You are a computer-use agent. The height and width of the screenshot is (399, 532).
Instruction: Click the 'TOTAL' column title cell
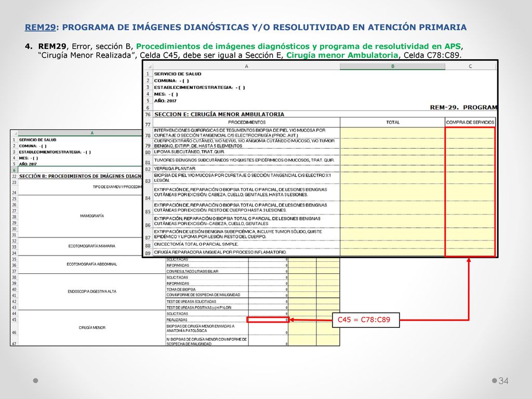coord(393,122)
